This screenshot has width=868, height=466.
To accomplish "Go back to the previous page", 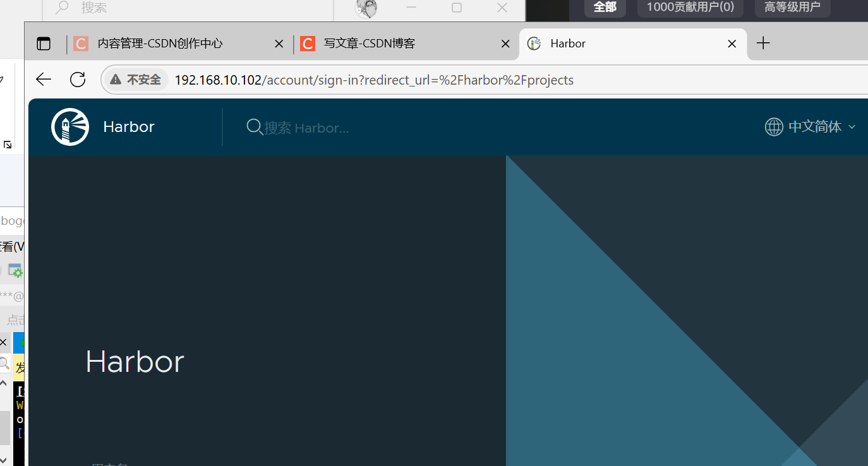I will (44, 80).
